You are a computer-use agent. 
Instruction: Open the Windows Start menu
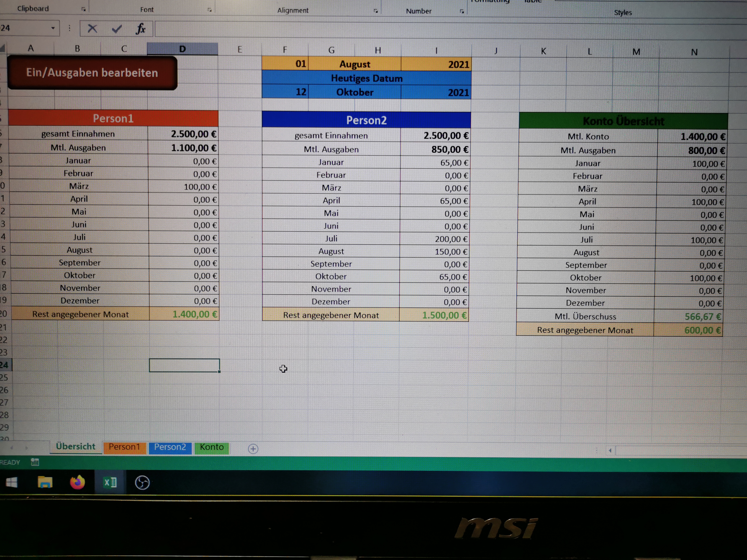(12, 482)
